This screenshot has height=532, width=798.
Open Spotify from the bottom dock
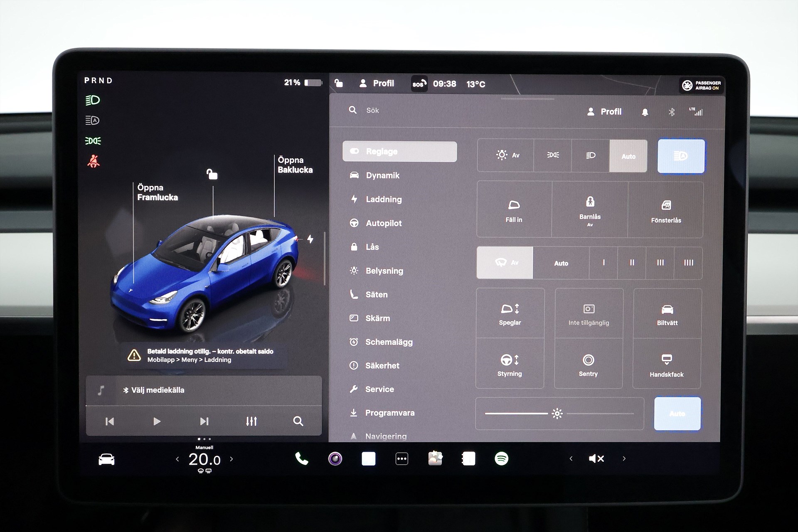coord(501,458)
